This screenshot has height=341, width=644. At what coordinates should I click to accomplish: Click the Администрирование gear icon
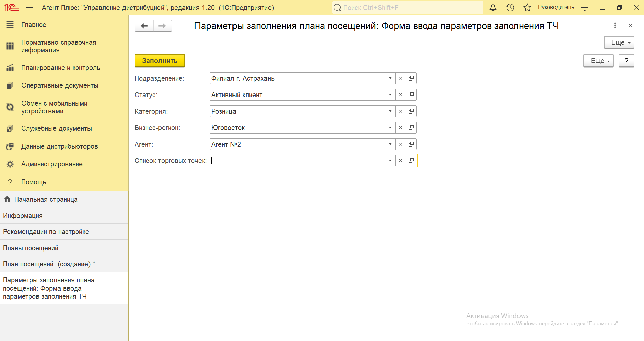[x=10, y=164]
